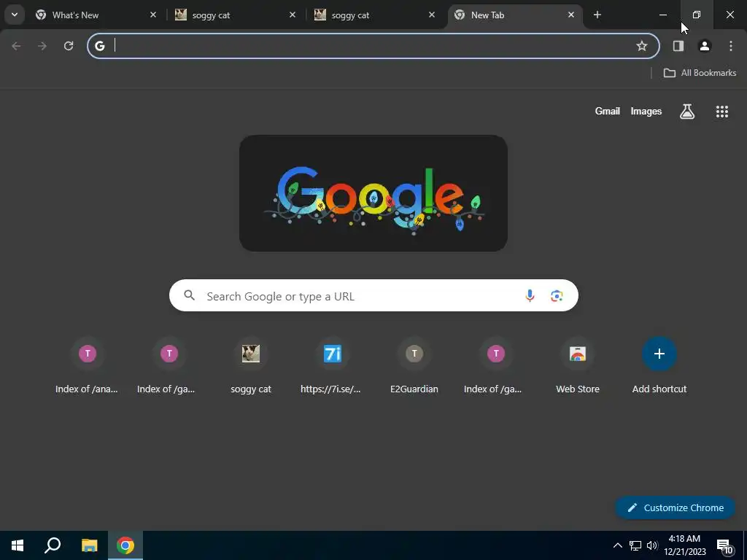This screenshot has height=560, width=747.
Task: Open the tab search dropdown arrow
Action: point(15,15)
